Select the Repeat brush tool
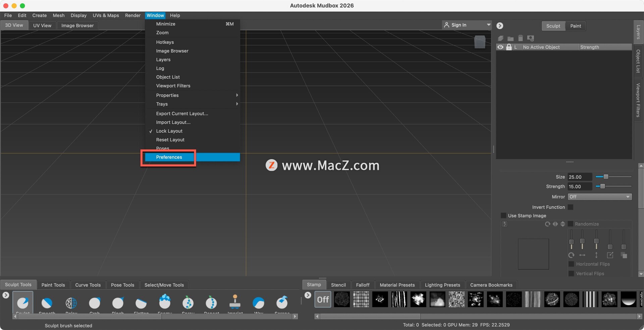Screen dimensions: 644x330 211,303
